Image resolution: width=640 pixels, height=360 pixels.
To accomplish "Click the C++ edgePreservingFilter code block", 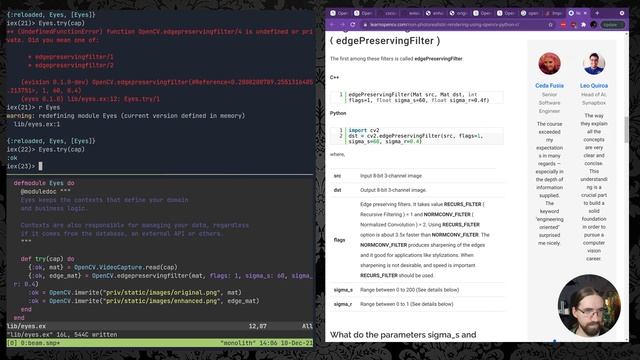I will 417,97.
